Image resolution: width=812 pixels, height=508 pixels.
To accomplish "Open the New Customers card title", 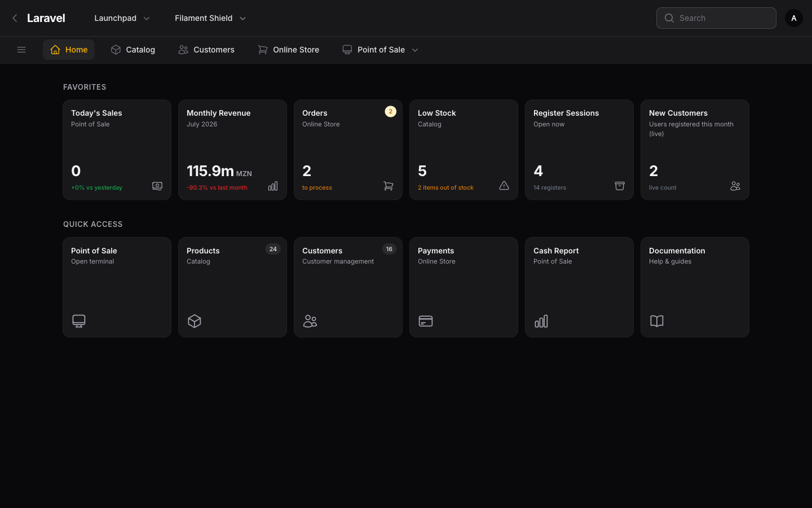I will 678,113.
